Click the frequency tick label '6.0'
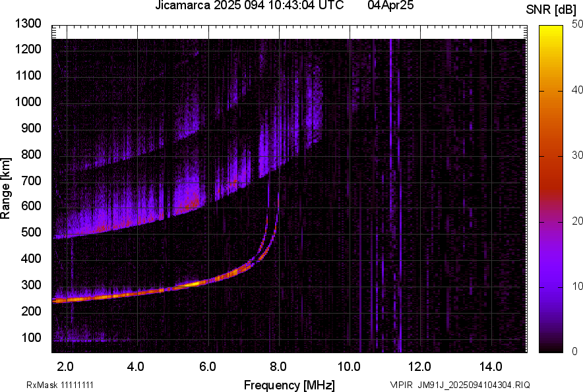This screenshot has width=583, height=392. 207,367
